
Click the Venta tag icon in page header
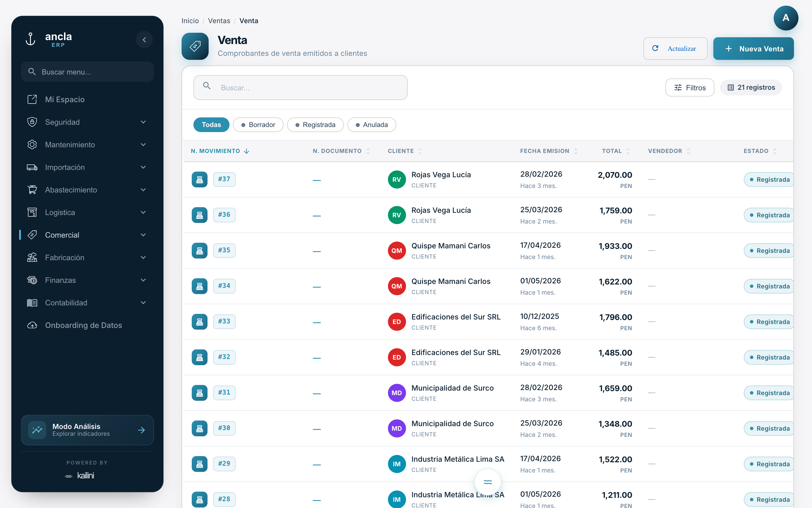(195, 46)
